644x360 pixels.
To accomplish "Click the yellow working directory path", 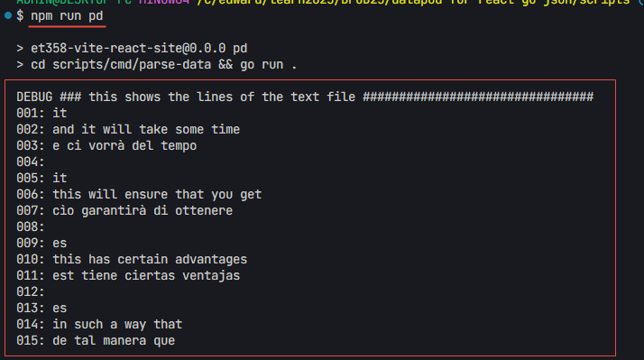I will coord(413,2).
